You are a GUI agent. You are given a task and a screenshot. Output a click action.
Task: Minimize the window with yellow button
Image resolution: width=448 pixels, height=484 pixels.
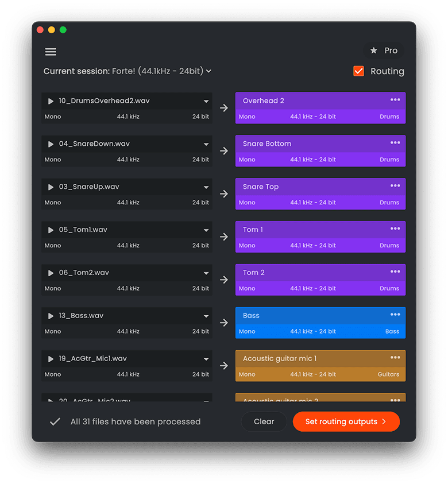(52, 30)
